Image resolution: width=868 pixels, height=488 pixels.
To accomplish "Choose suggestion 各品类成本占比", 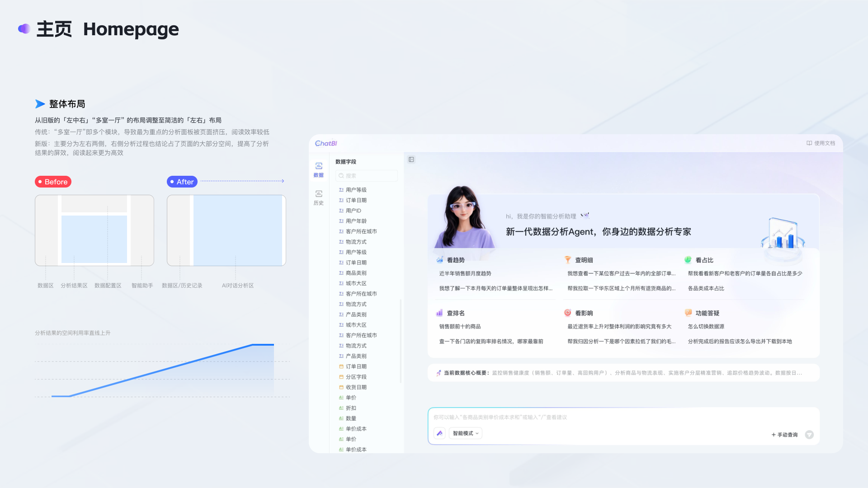I will tap(706, 288).
